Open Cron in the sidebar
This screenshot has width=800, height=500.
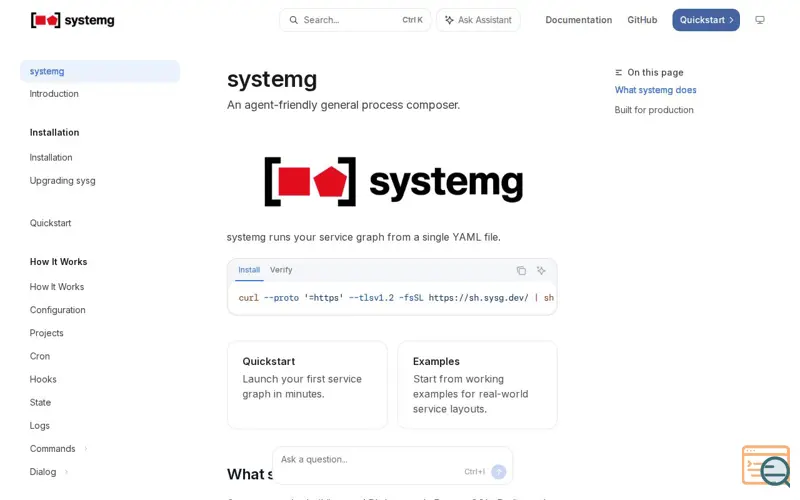pos(40,356)
